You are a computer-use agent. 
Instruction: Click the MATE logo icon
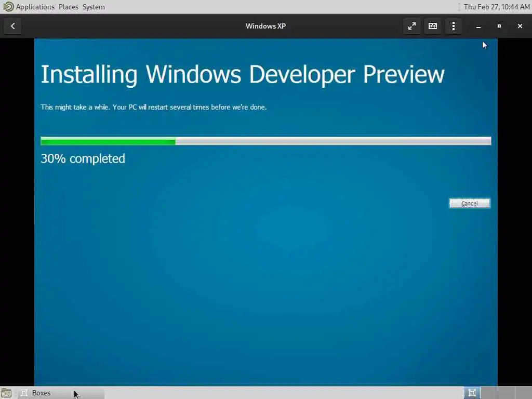8,7
